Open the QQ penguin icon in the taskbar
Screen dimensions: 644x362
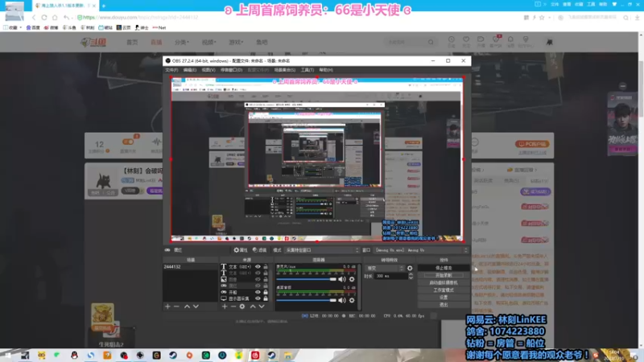coord(74,356)
